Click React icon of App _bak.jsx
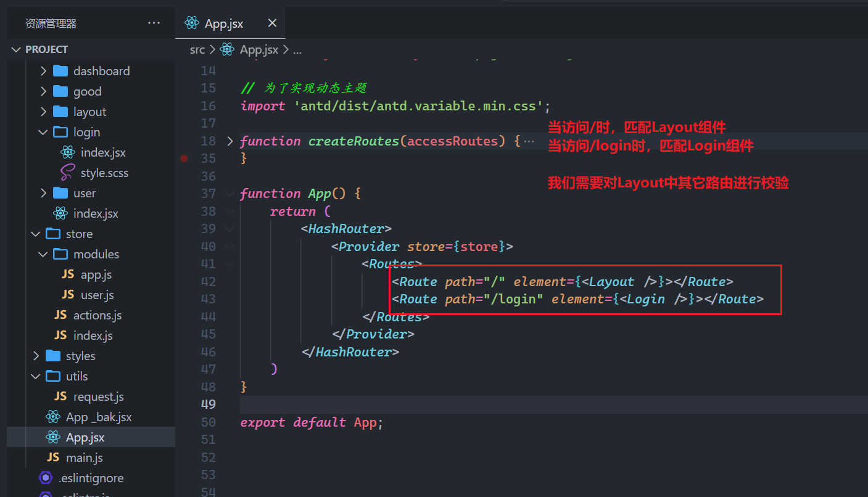 [53, 417]
